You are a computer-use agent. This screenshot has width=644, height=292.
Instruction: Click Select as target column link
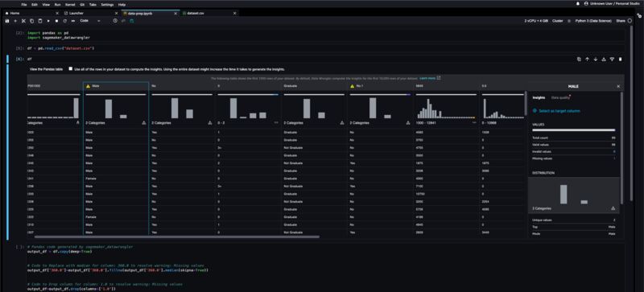559,111
